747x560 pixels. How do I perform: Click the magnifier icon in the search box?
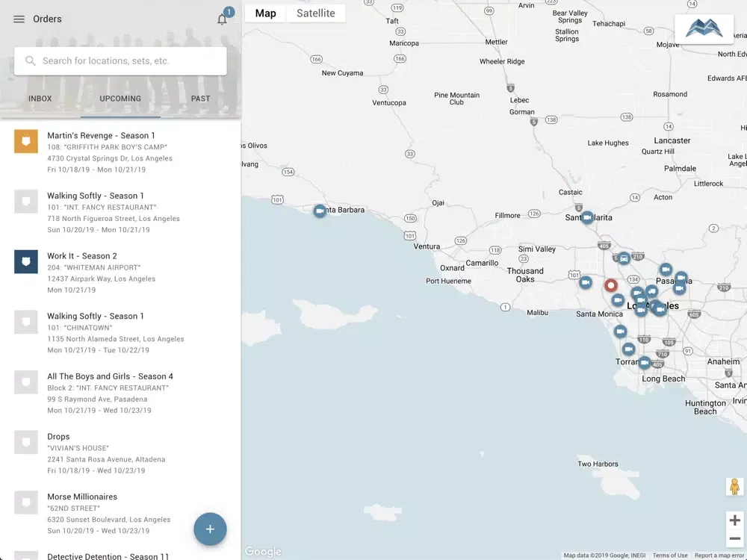(30, 60)
